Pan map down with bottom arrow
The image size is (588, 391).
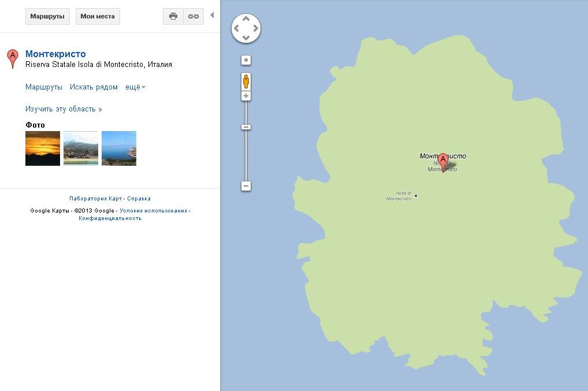[x=246, y=38]
